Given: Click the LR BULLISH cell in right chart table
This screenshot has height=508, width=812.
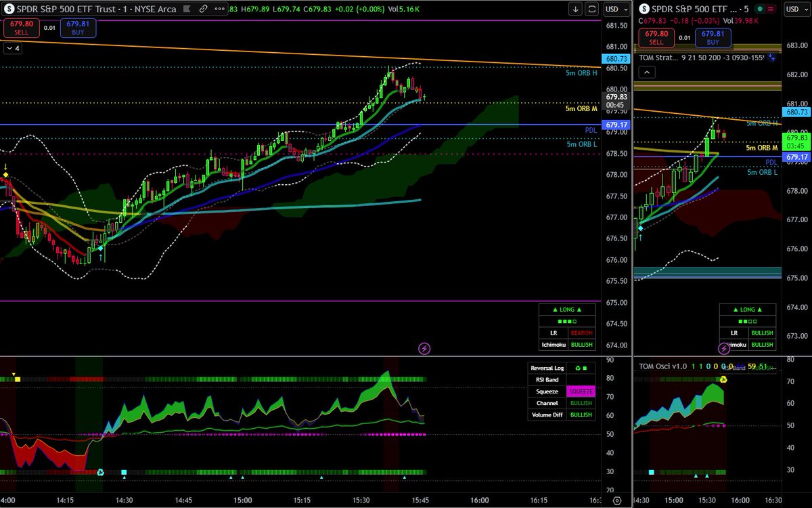Looking at the screenshot, I should [761, 334].
